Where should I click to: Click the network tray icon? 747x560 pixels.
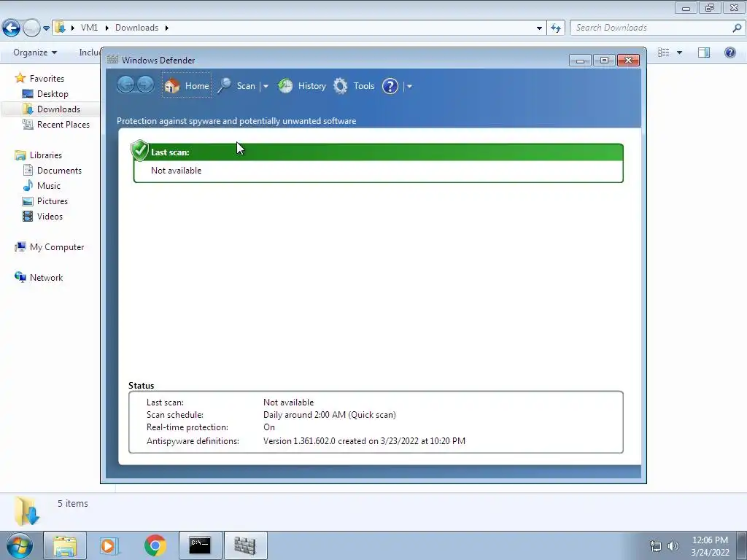(x=656, y=546)
